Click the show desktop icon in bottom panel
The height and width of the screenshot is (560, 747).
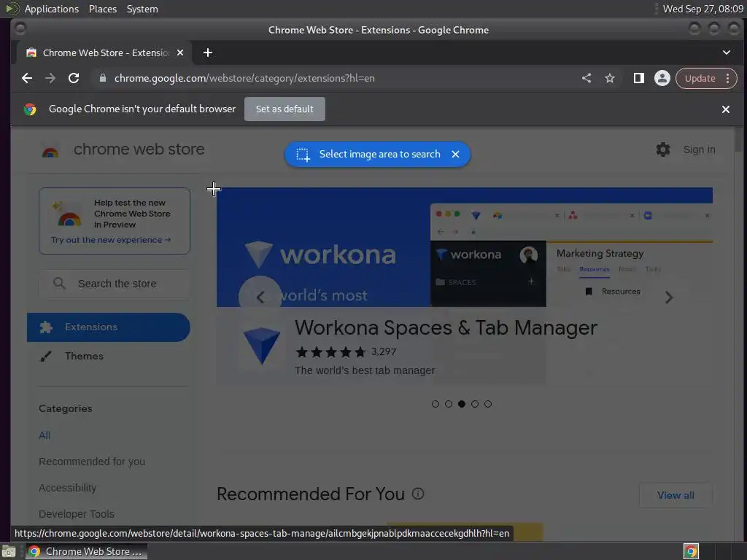pyautogui.click(x=9, y=551)
